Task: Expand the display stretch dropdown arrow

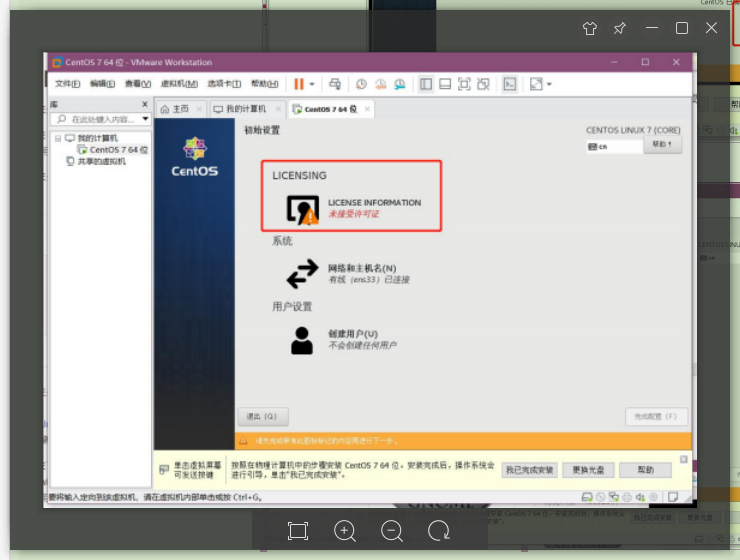Action: point(549,84)
